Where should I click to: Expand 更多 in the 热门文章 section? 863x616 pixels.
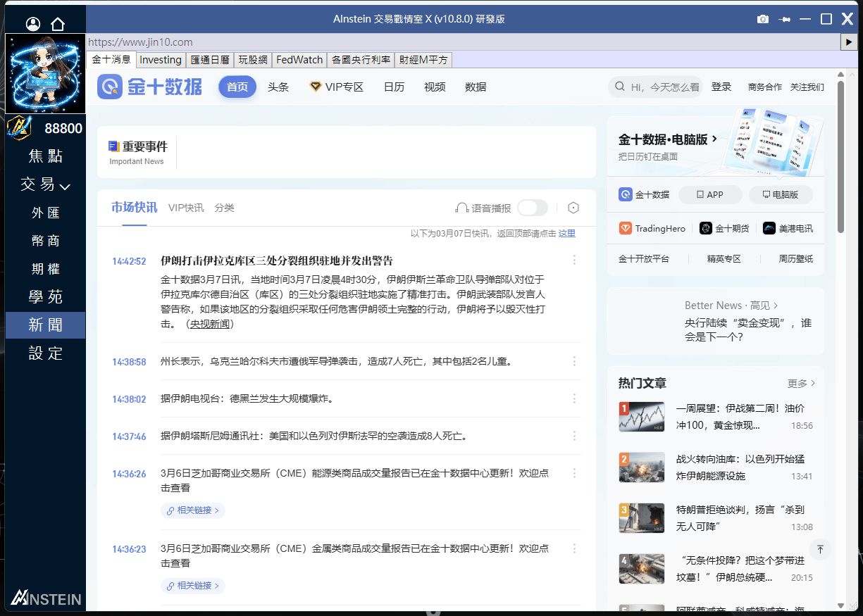[801, 384]
